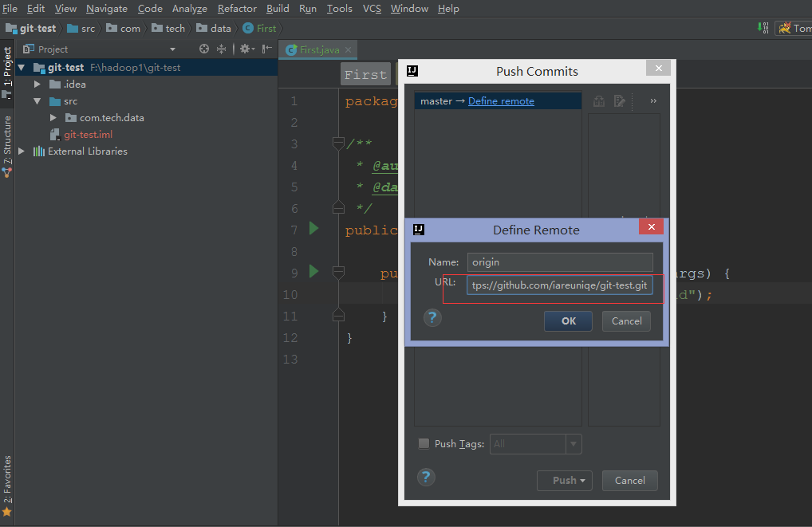The height and width of the screenshot is (527, 812).
Task: Select the First.java editor tab
Action: pyautogui.click(x=319, y=49)
